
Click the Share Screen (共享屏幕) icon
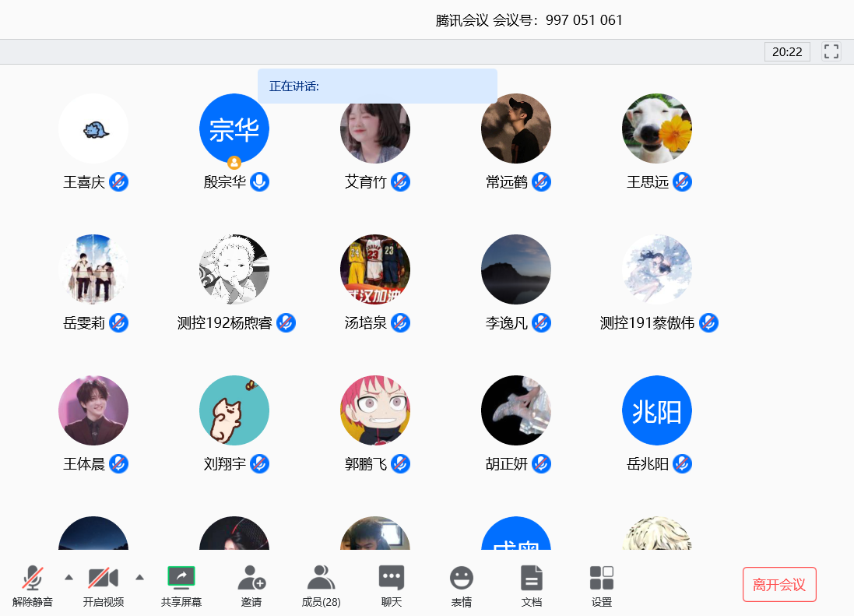tap(181, 578)
